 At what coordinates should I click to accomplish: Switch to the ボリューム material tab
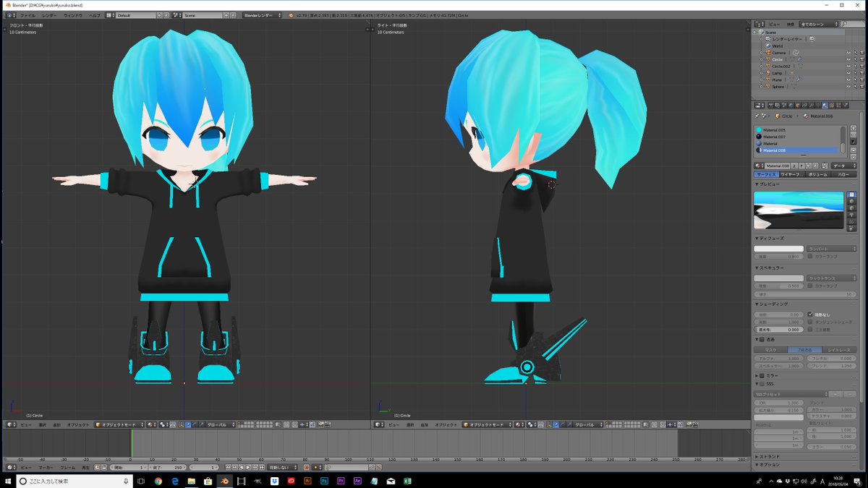pyautogui.click(x=817, y=174)
